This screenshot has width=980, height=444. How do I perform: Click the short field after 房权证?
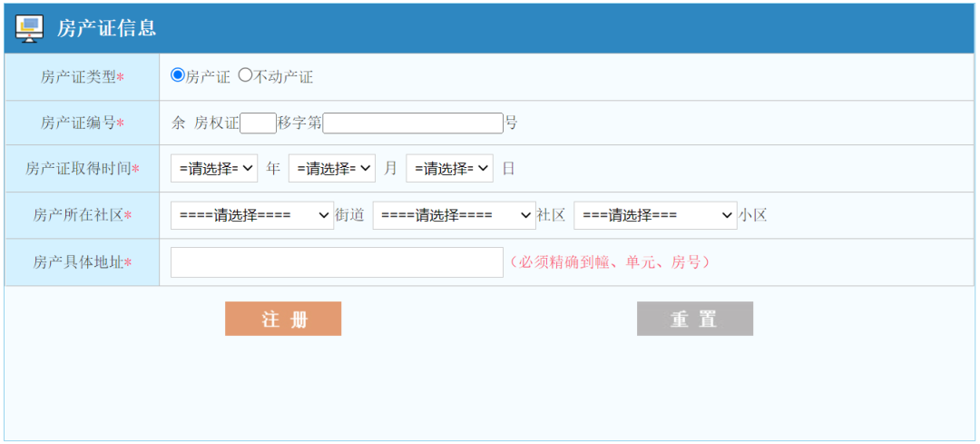click(x=259, y=123)
